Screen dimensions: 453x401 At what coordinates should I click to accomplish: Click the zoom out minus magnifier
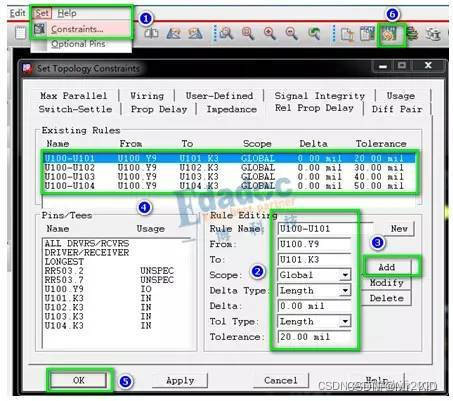(291, 33)
